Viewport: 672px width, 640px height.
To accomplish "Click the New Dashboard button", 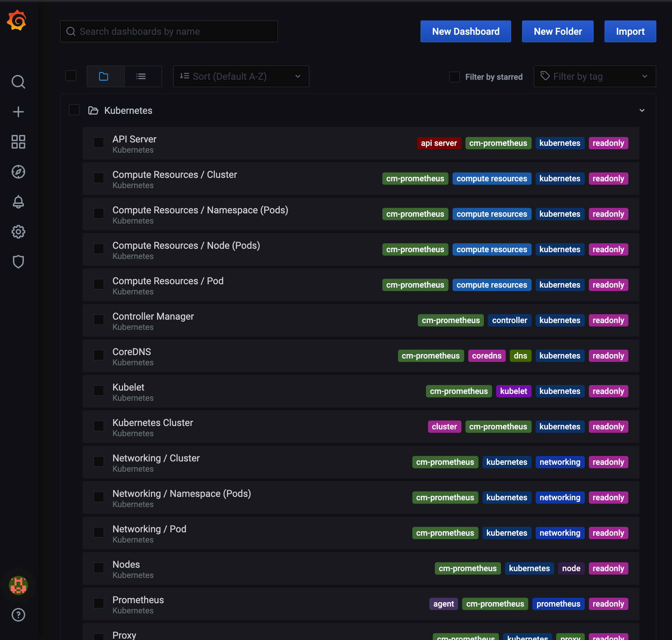I will click(x=465, y=31).
